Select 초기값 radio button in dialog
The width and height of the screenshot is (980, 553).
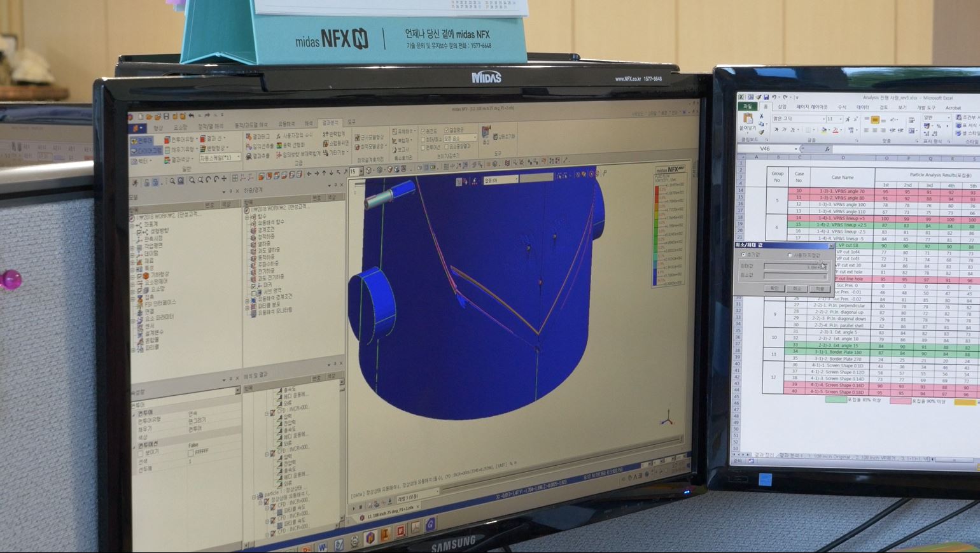743,255
